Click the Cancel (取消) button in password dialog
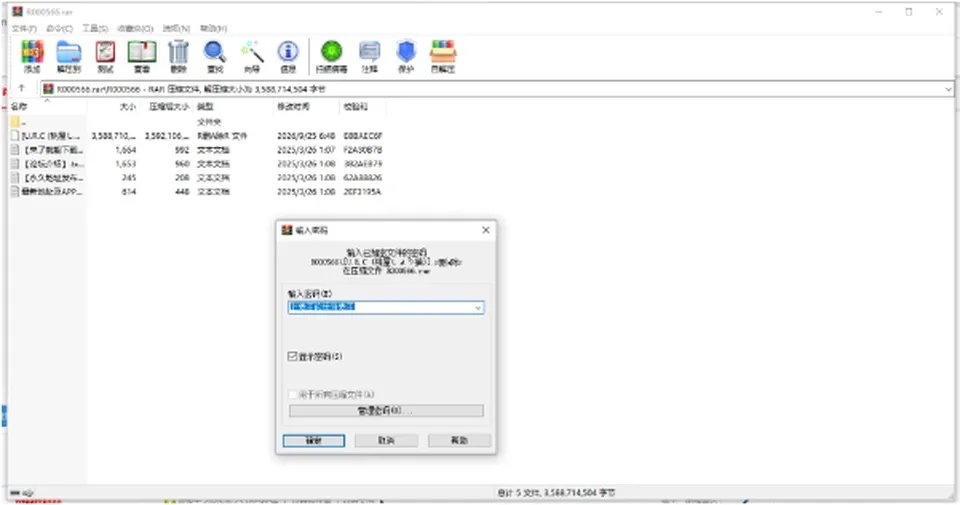The height and width of the screenshot is (505, 960). pos(386,440)
